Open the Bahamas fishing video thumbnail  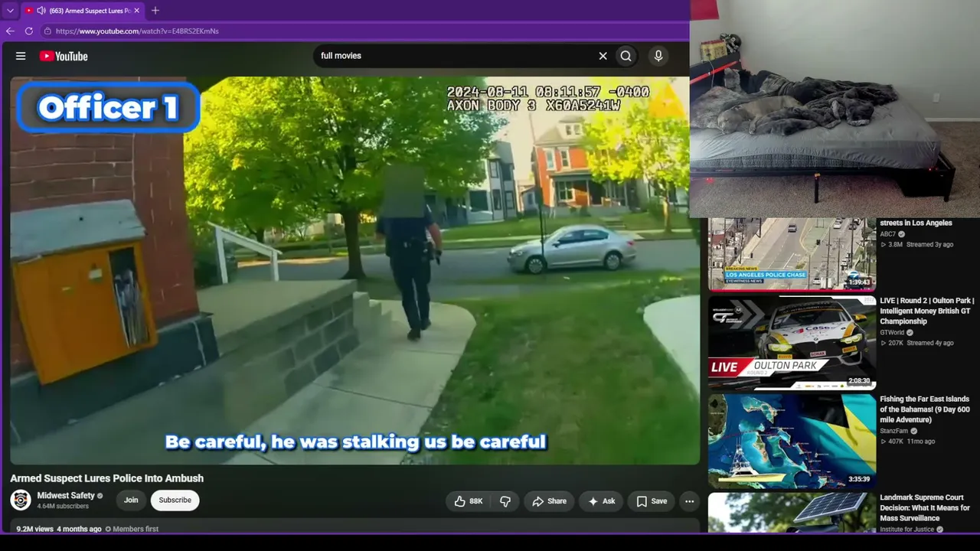coord(792,442)
